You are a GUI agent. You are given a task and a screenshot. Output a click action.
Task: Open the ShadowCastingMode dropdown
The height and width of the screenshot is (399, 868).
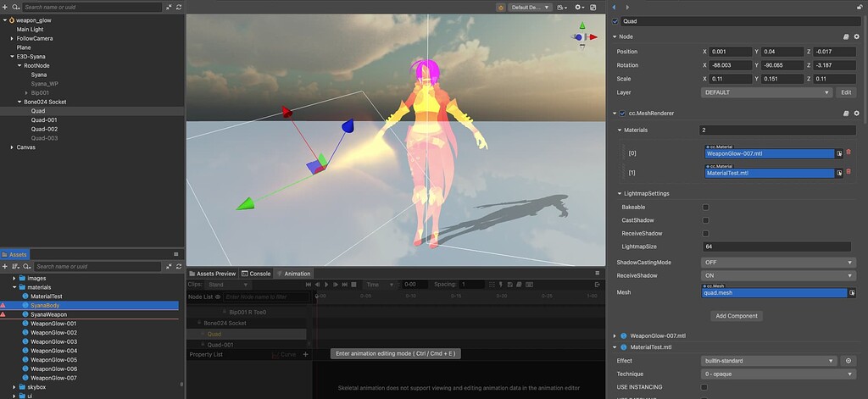tap(778, 263)
